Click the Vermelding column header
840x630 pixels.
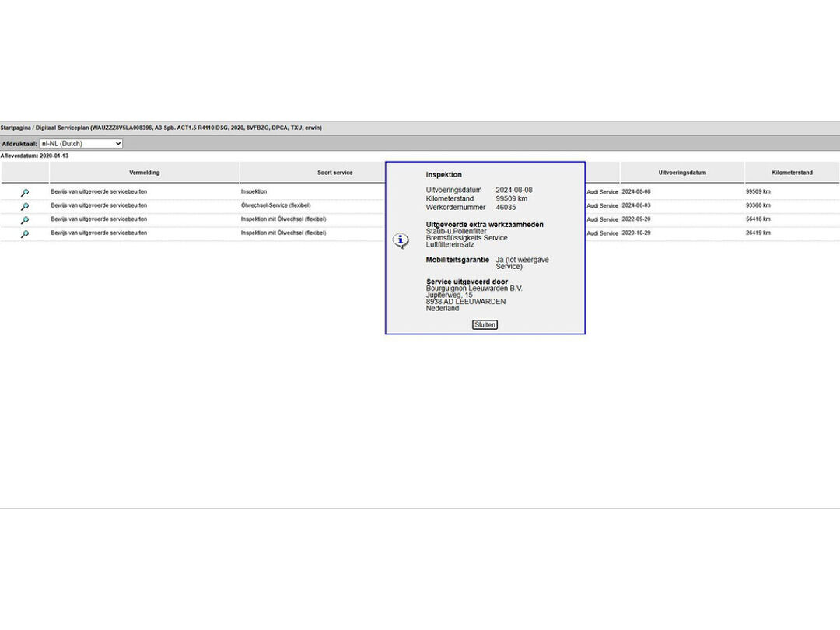[144, 173]
